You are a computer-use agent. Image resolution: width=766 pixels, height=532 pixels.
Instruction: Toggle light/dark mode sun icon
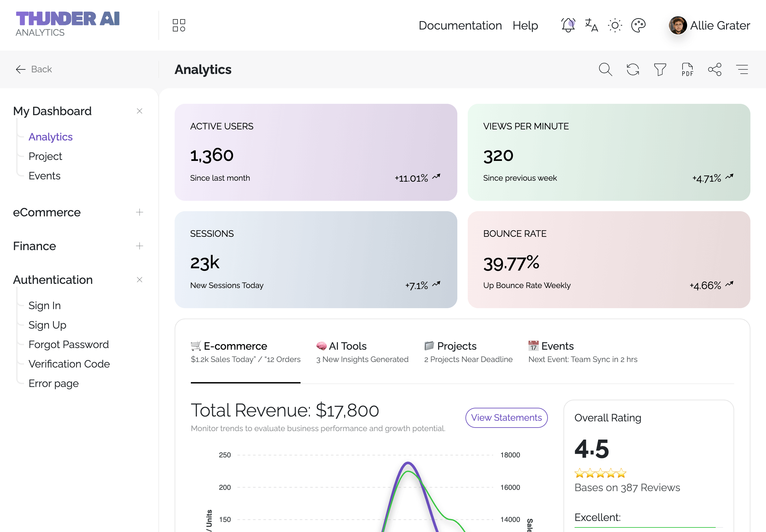coord(615,25)
